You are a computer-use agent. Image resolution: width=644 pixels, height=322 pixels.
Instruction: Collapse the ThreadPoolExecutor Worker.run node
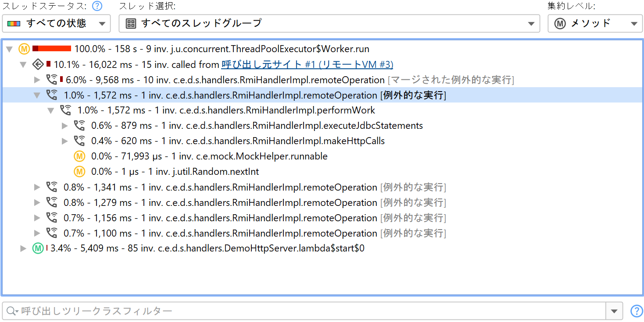point(10,49)
